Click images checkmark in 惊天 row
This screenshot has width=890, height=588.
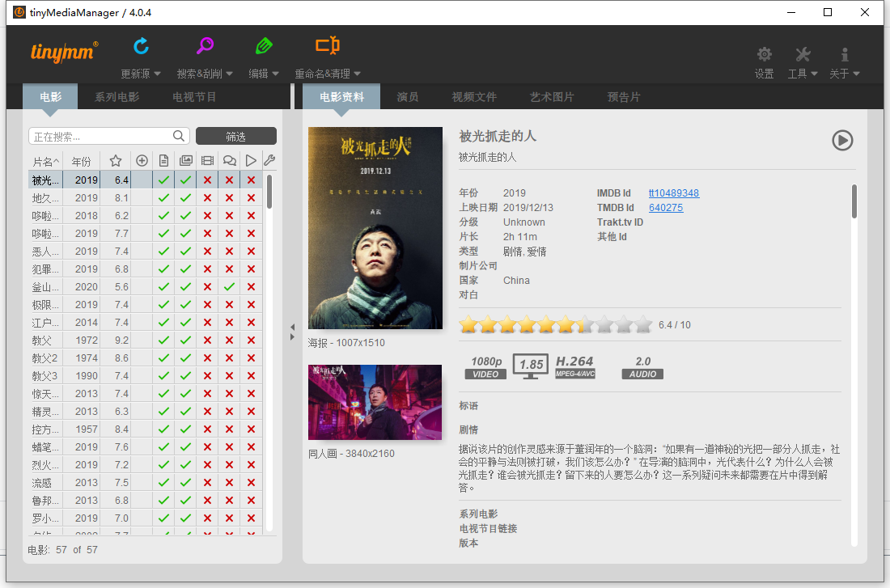pyautogui.click(x=185, y=393)
